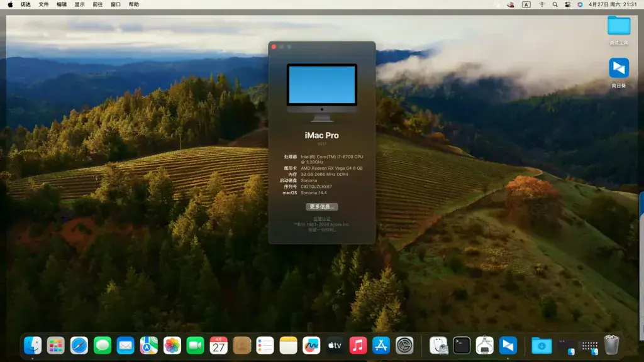Open Spotlight search in menu bar
This screenshot has width=644, height=362.
click(555, 4)
